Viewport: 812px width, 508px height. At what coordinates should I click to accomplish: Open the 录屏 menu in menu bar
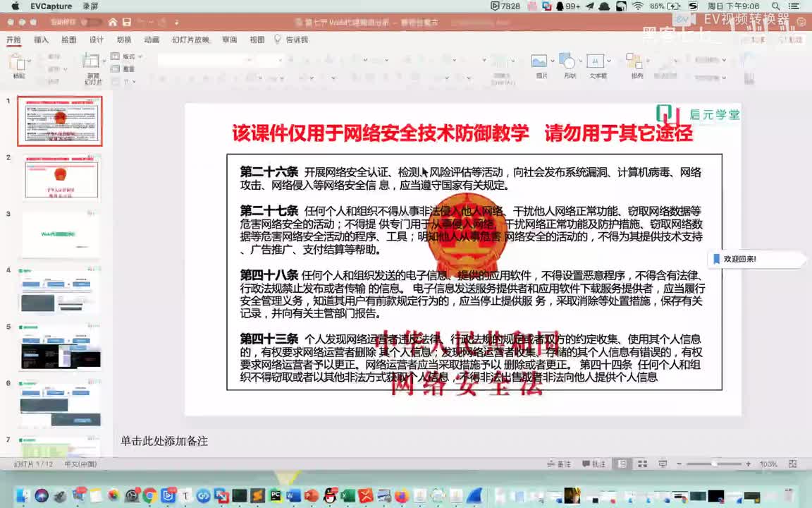point(90,6)
